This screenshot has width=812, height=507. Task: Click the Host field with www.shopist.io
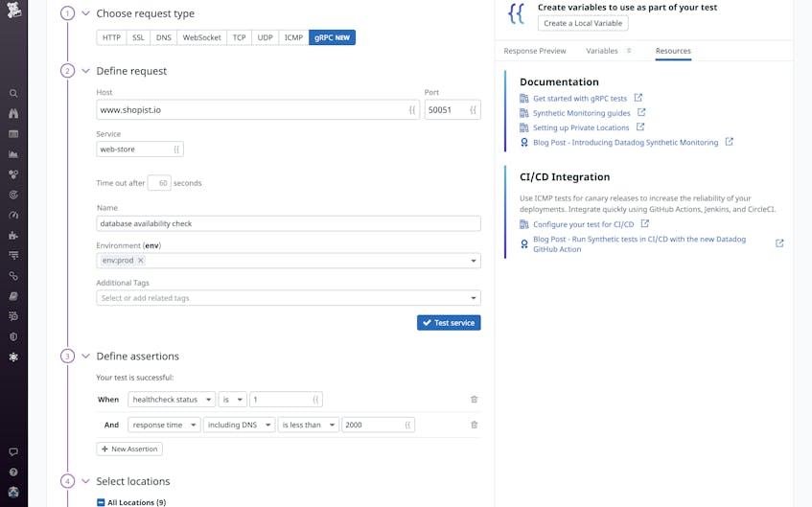point(258,110)
